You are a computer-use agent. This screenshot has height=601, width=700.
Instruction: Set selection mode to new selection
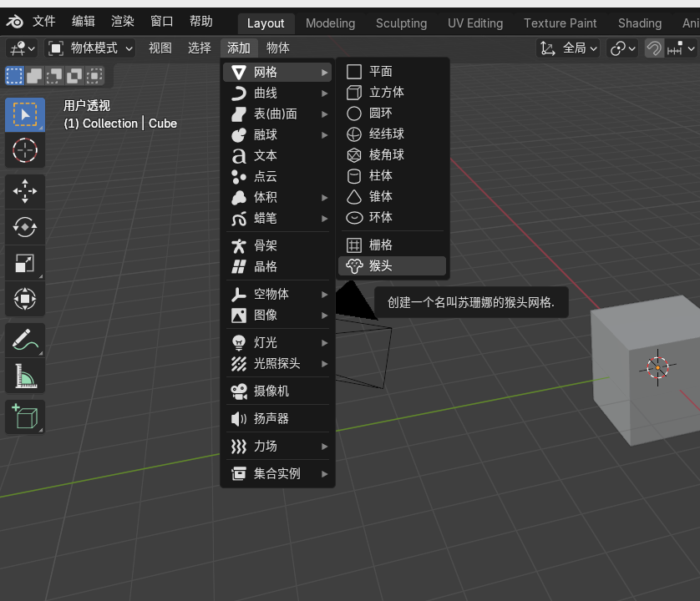pos(14,76)
